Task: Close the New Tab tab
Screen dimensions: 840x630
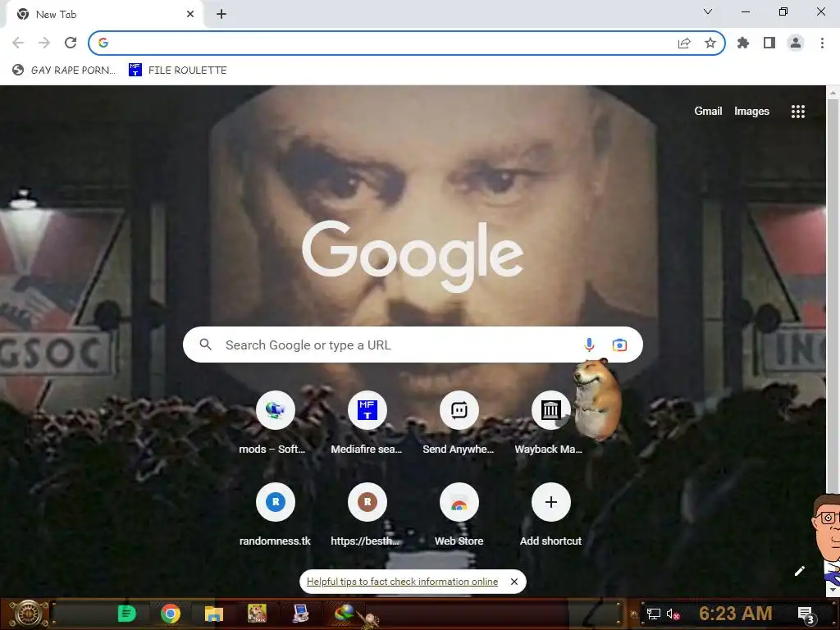Action: coord(190,15)
